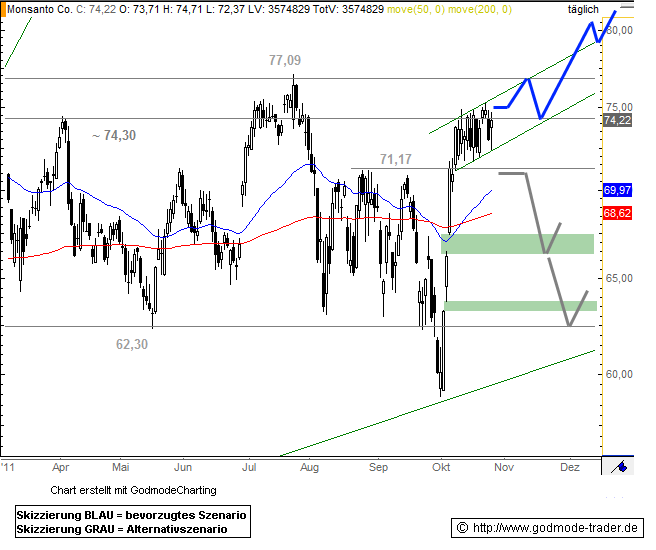Screen dimensions: 656x550
Task: Click the Dez label on time axis
Action: (x=570, y=467)
